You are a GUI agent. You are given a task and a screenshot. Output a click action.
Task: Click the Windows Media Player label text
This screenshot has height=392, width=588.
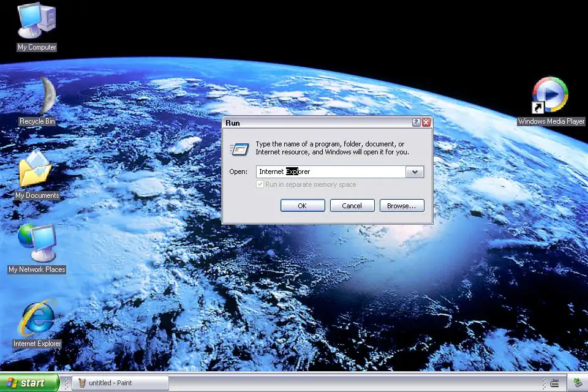click(551, 121)
